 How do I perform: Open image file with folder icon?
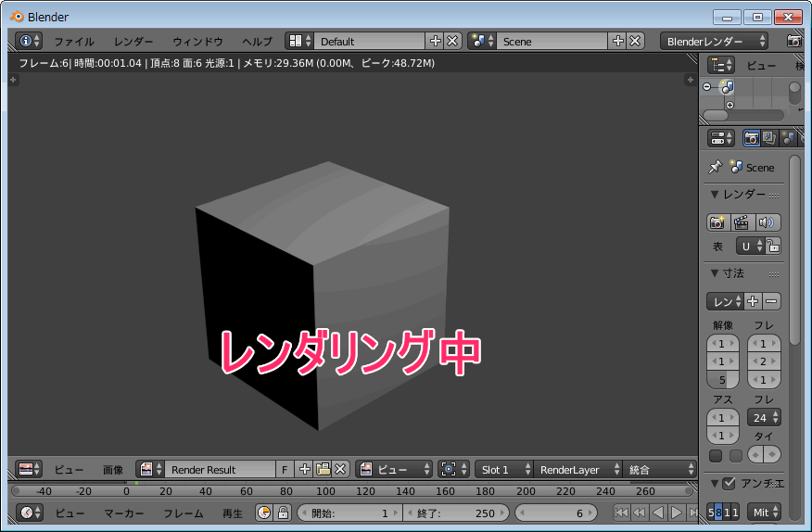click(323, 469)
